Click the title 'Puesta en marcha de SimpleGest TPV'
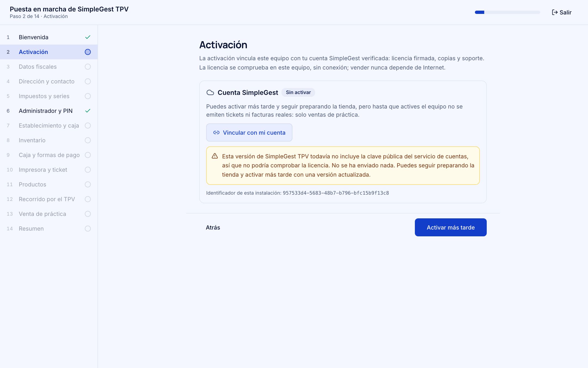This screenshot has height=368, width=588. 69,9
